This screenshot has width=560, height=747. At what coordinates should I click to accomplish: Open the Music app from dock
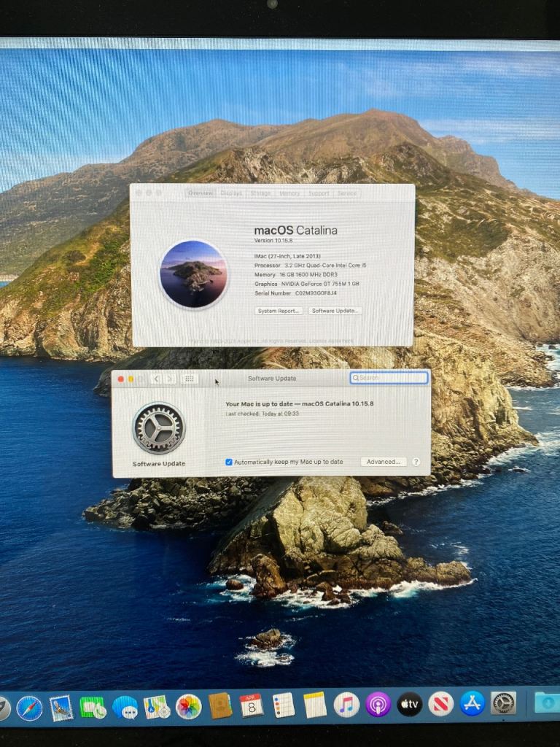click(x=346, y=705)
